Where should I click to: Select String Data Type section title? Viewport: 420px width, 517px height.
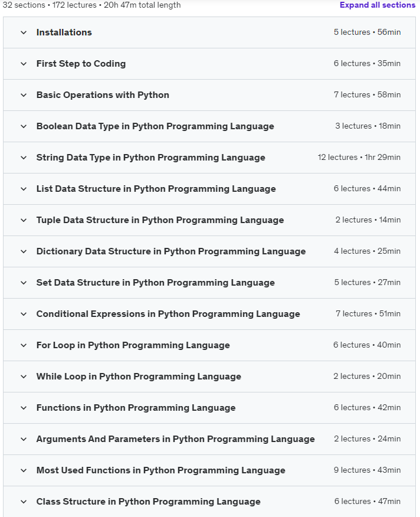click(150, 158)
